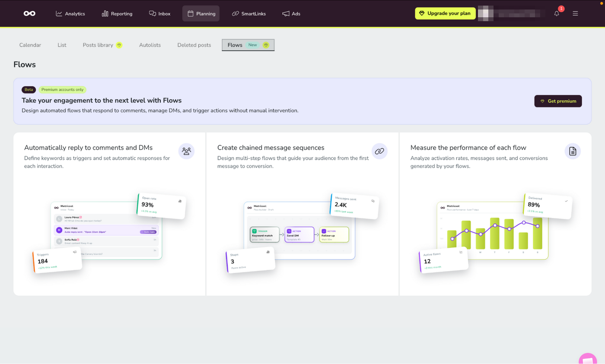This screenshot has width=605, height=364.
Task: Click the Beta badge in the banner
Action: 29,90
